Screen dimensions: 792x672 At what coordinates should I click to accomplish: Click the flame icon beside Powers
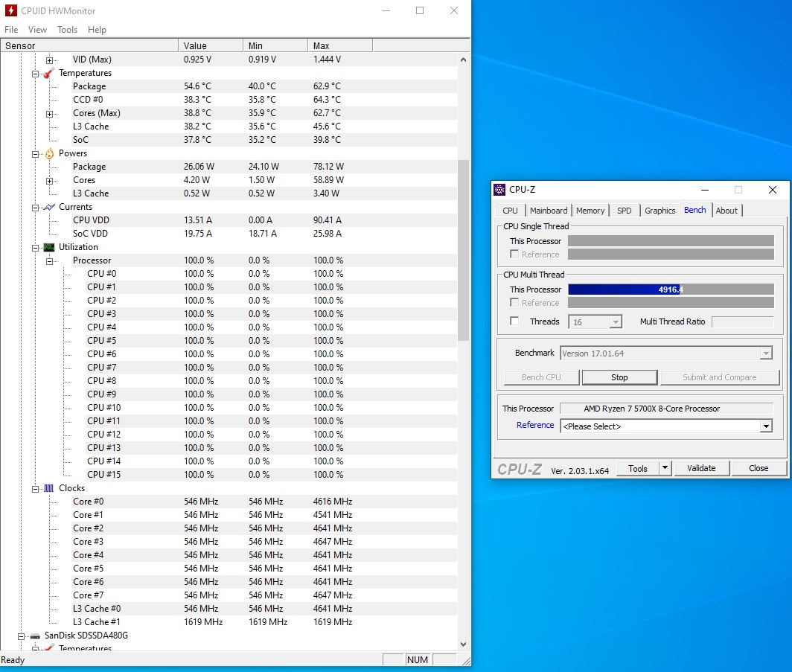coord(49,153)
